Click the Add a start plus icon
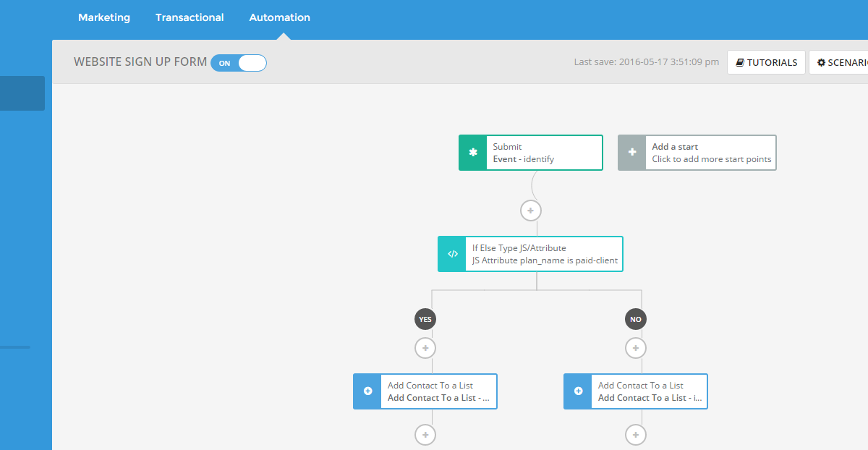 pyautogui.click(x=632, y=153)
